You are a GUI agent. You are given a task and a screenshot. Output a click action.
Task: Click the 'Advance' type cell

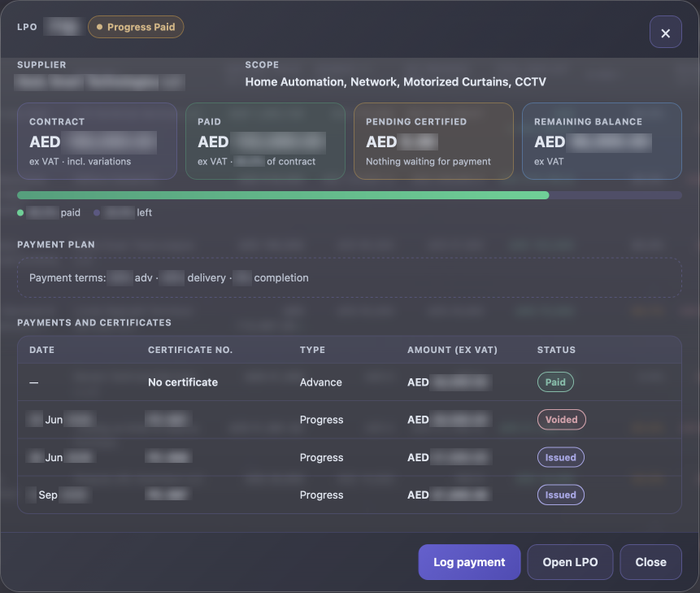[320, 382]
